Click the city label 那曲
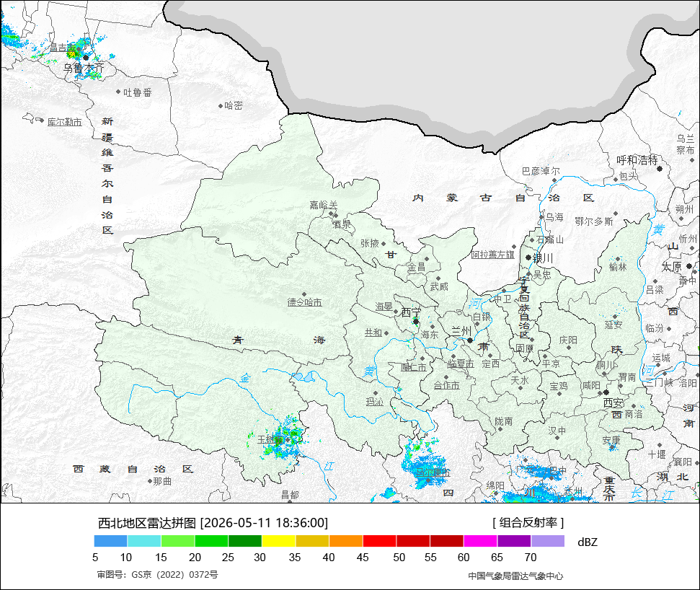The height and width of the screenshot is (590, 700). [162, 481]
